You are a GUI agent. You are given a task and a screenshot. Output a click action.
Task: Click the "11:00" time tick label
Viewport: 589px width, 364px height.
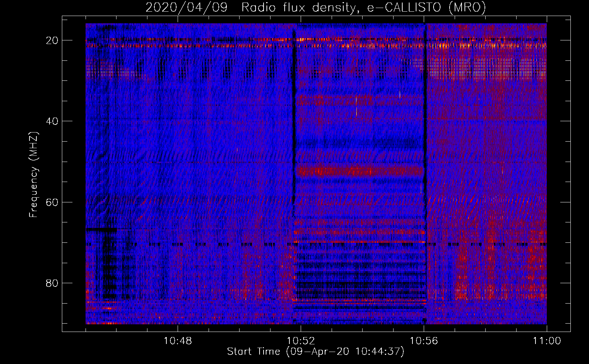[x=547, y=341]
